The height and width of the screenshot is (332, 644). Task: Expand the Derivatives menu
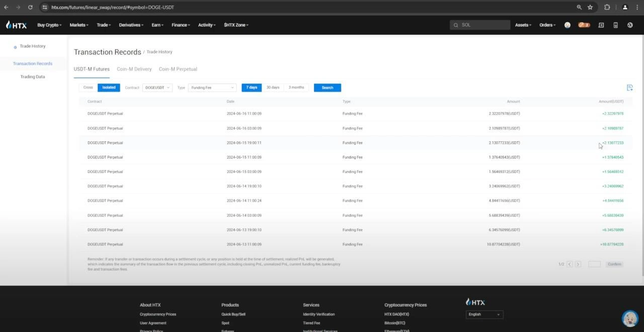coord(131,25)
